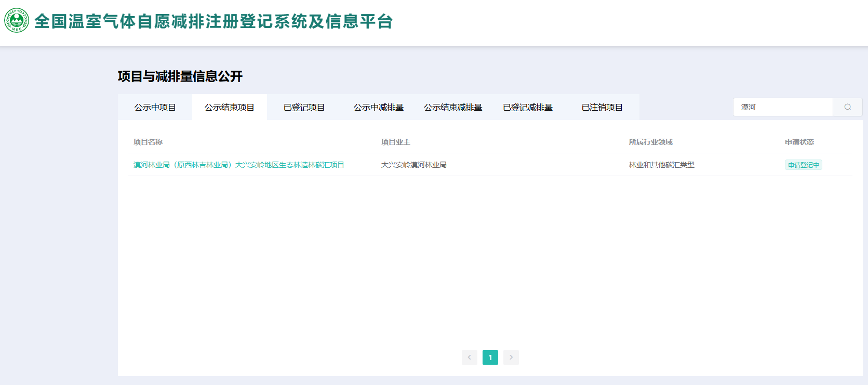Open the 已登记项目 tab
Viewport: 868px width, 385px height.
click(304, 108)
